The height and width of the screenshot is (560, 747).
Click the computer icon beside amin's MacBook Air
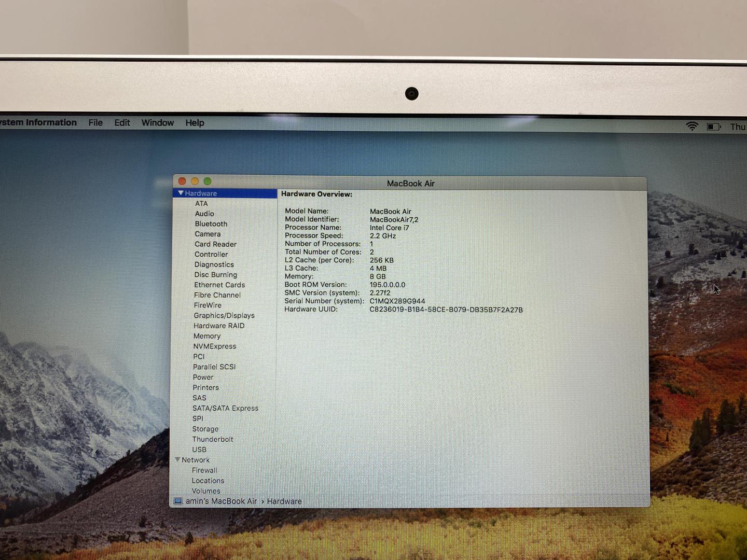pos(178,501)
